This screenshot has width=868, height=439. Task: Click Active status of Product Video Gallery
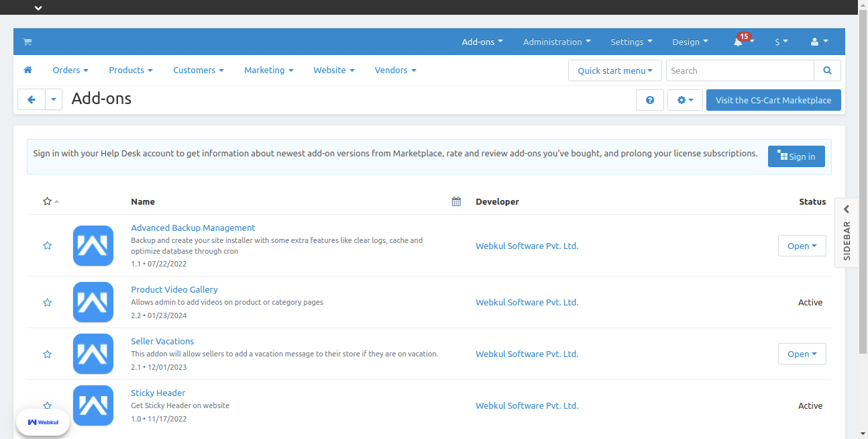pyautogui.click(x=810, y=302)
